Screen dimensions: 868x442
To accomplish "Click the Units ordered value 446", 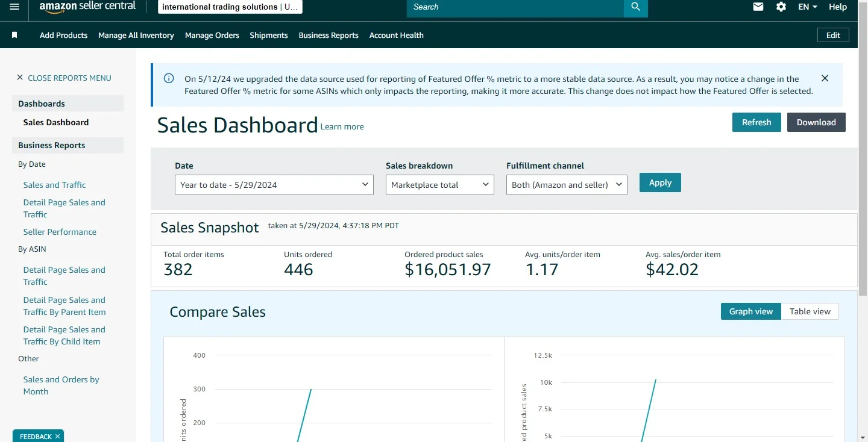I will [298, 270].
